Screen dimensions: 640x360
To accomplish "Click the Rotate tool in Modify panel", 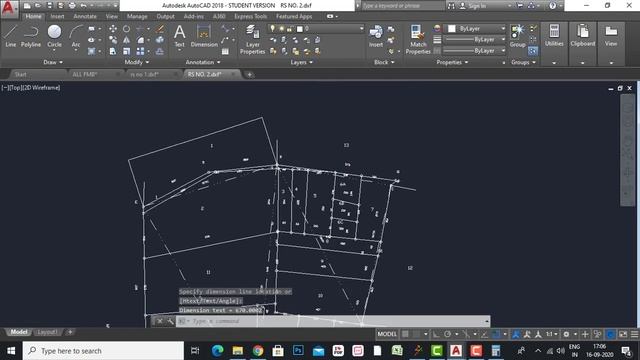I will 127,29.
